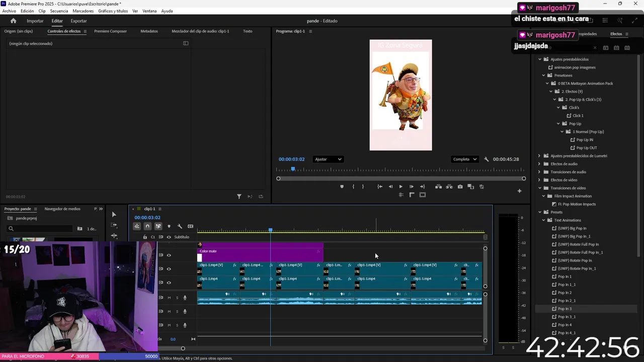Toggle timeline Snap magnet icon

coord(147,226)
